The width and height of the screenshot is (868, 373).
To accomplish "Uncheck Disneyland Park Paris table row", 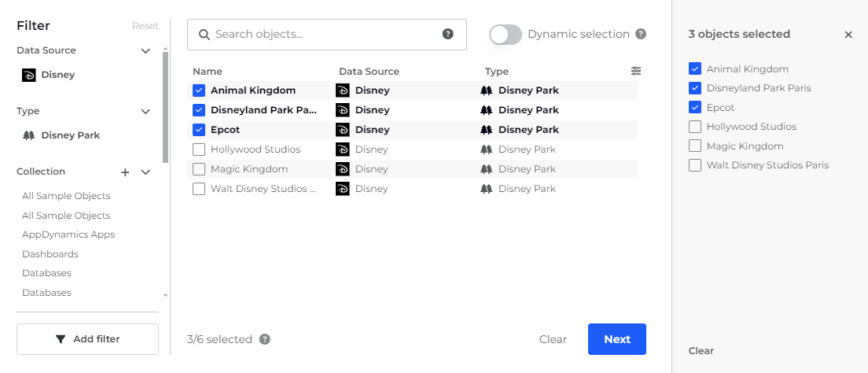I will pyautogui.click(x=199, y=110).
